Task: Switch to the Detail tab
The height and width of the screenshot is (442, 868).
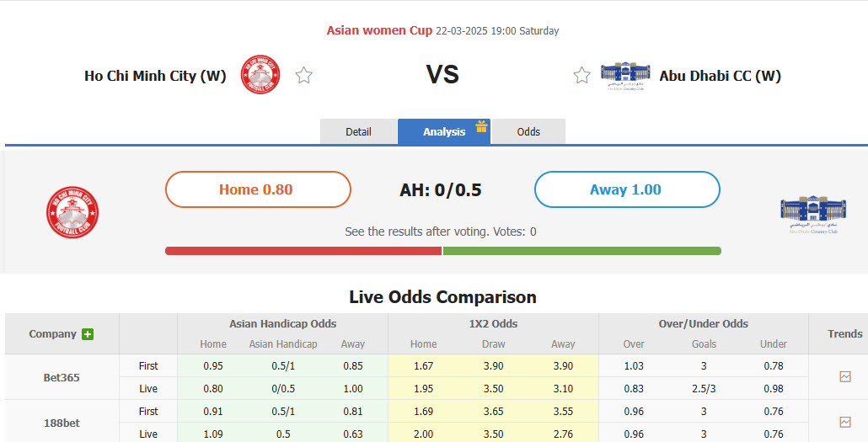Action: [358, 131]
